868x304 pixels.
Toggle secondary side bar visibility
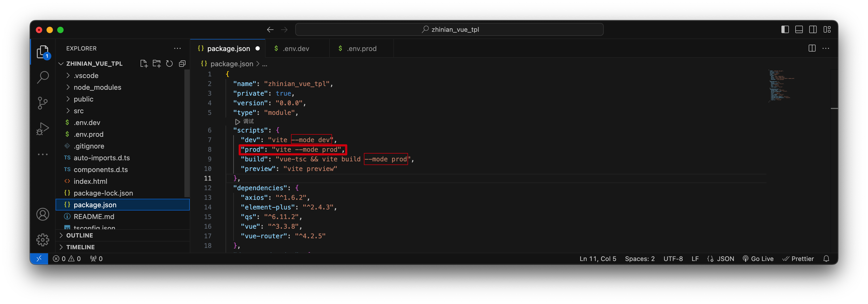coord(813,30)
